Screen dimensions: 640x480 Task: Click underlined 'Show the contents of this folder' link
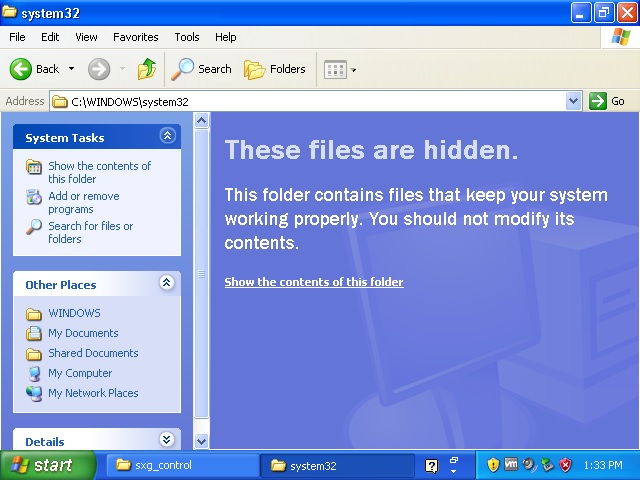point(314,282)
